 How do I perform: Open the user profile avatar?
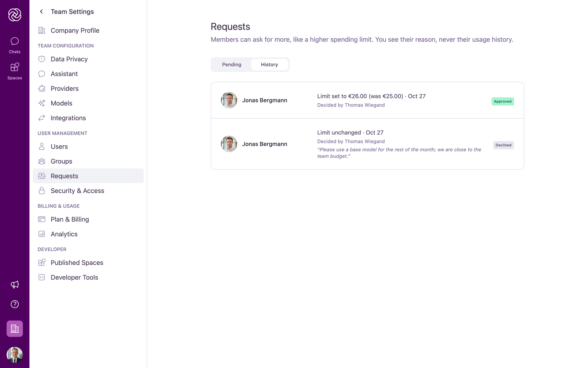point(15,355)
